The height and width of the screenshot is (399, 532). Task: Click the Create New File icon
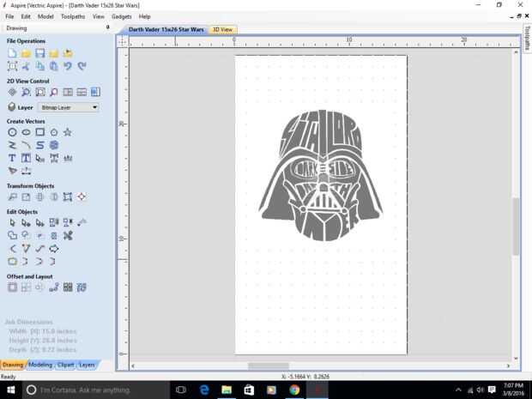(12, 53)
